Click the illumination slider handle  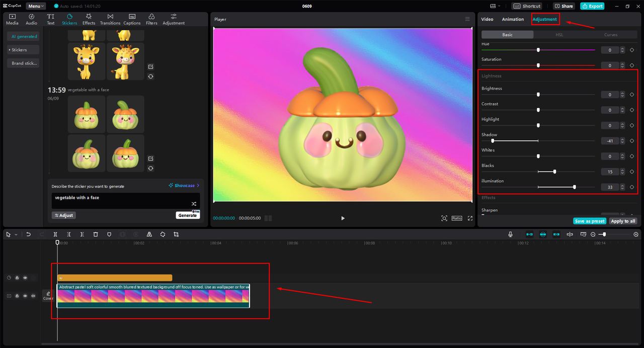click(x=575, y=187)
